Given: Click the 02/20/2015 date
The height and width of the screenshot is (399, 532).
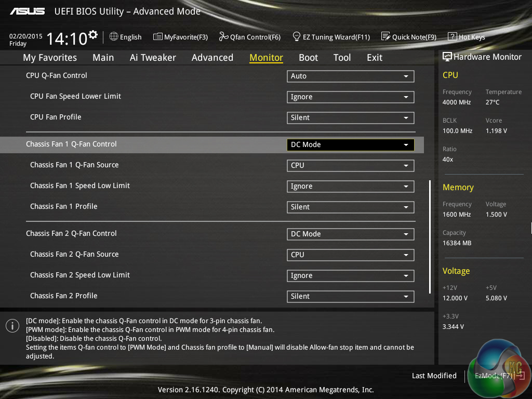Looking at the screenshot, I should pyautogui.click(x=26, y=36).
